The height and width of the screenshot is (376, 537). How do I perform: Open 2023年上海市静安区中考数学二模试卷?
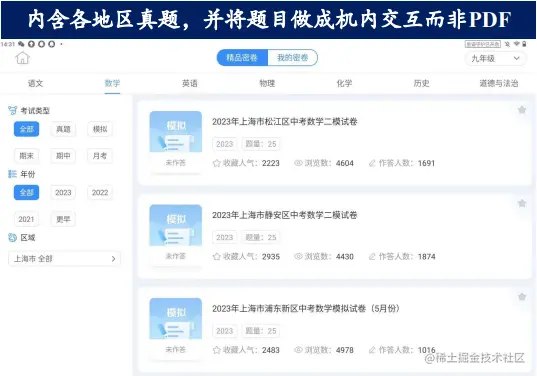click(x=285, y=215)
